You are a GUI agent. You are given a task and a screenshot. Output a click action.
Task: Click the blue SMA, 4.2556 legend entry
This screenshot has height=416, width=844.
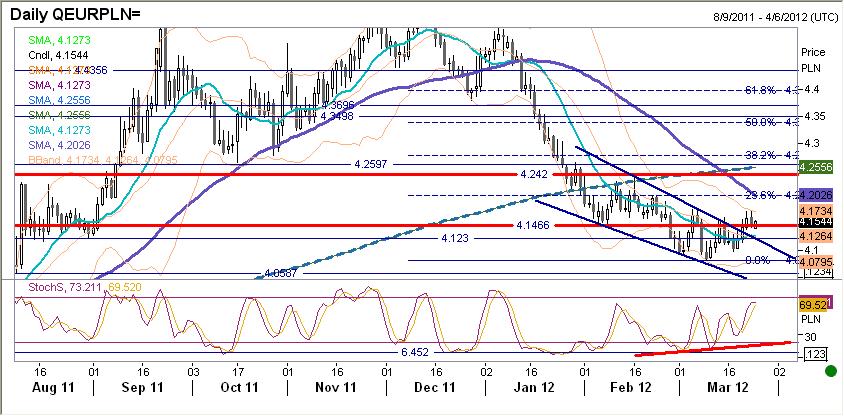point(58,100)
